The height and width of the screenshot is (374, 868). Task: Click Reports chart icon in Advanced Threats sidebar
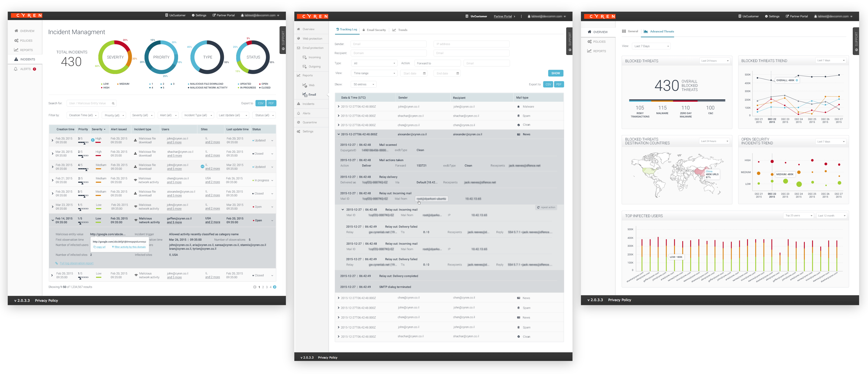click(x=589, y=51)
